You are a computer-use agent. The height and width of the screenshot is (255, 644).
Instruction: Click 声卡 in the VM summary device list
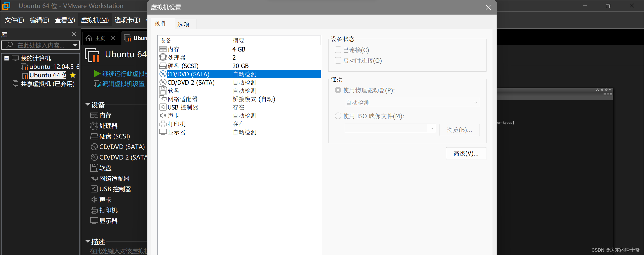(105, 199)
